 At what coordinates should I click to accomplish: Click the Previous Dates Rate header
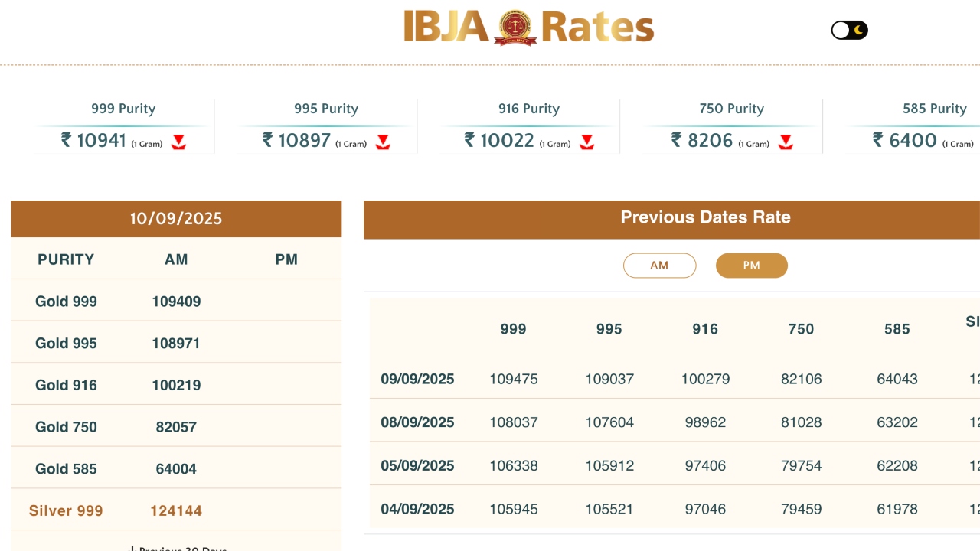[704, 217]
